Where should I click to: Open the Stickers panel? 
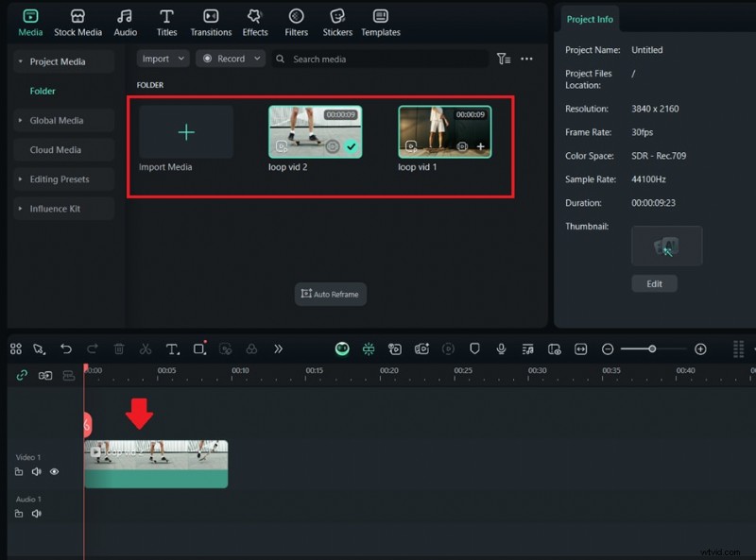(x=337, y=21)
